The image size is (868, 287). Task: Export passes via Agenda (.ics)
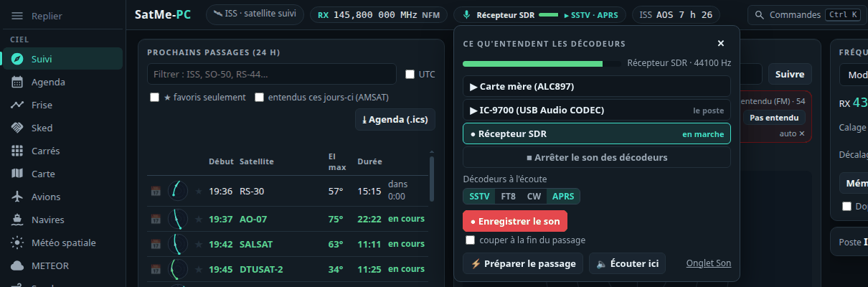click(x=395, y=119)
